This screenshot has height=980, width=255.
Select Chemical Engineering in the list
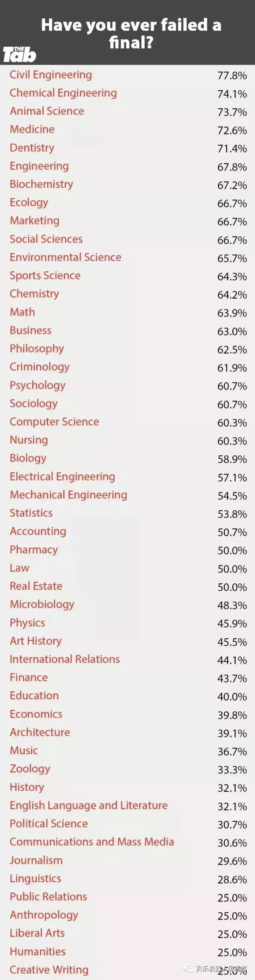coord(63,93)
